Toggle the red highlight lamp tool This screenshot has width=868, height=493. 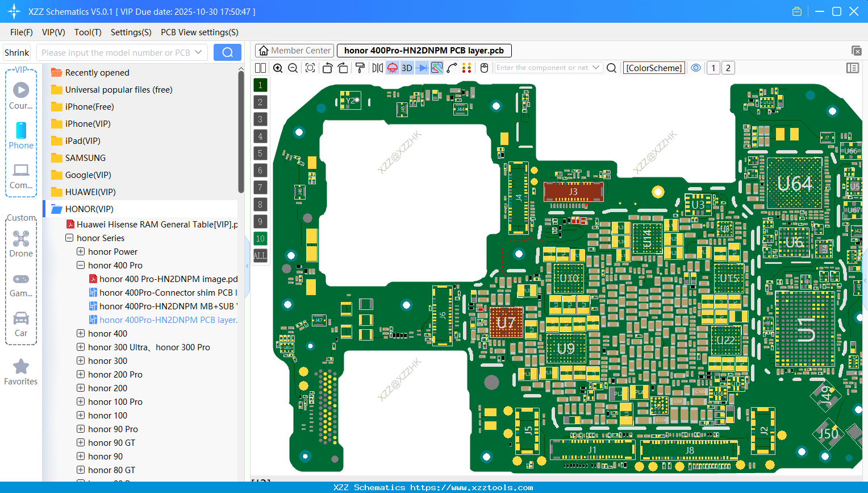click(393, 68)
